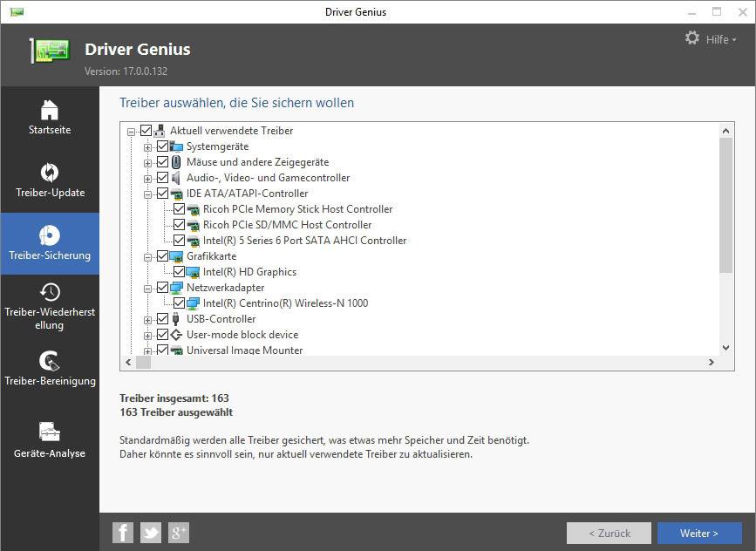
Task: Click the 163 Treiber ausgewählt text
Action: coord(176,412)
